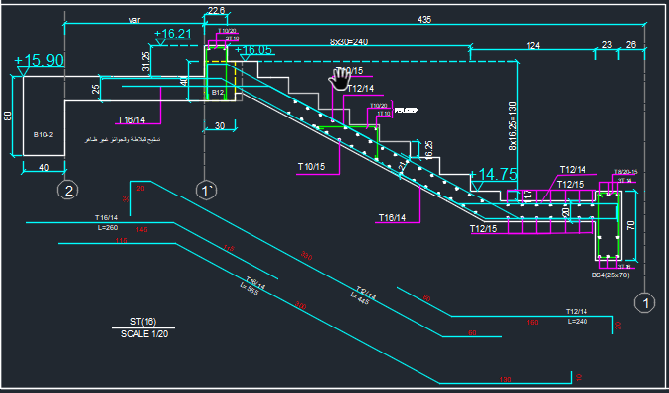Click the 124 dimension text

(x=533, y=46)
